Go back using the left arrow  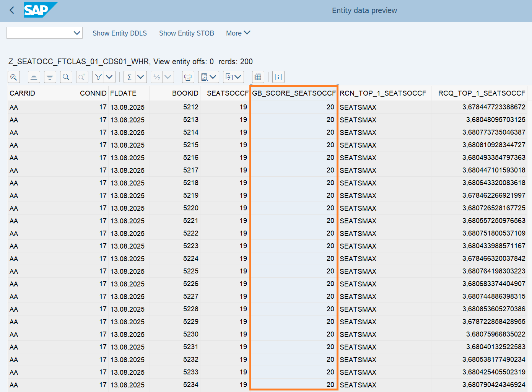coord(12,10)
